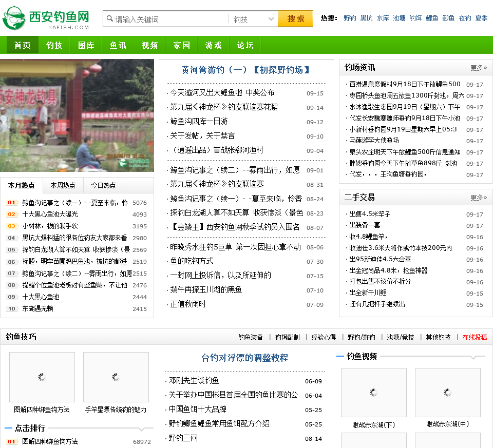Click thumbnail for 图解四种绑鱼钩方法

point(42,377)
